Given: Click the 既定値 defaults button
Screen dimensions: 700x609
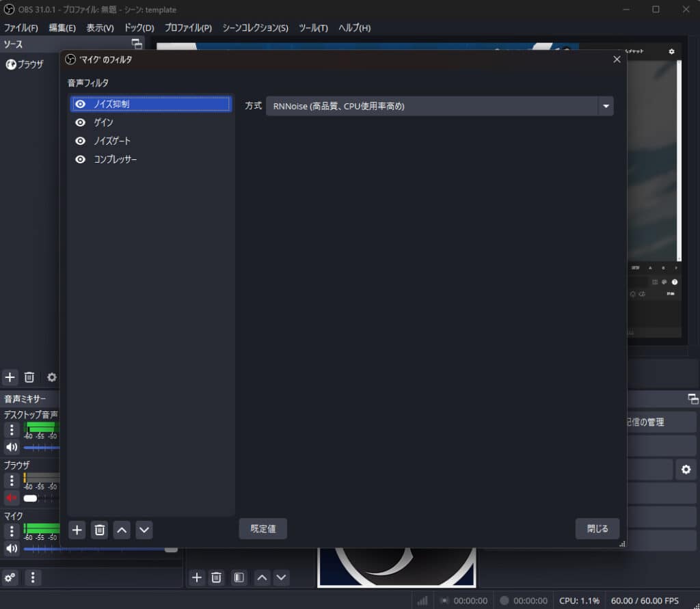Looking at the screenshot, I should [262, 528].
